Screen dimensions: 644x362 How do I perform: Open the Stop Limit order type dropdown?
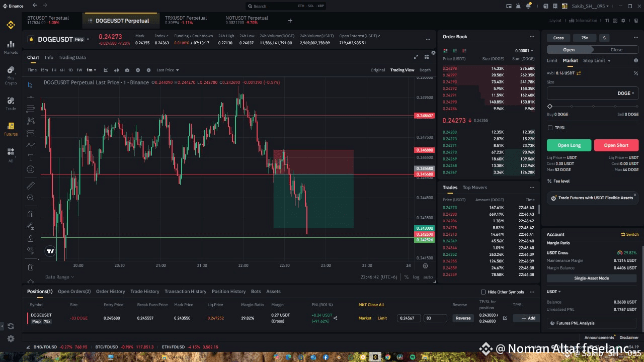[597, 61]
